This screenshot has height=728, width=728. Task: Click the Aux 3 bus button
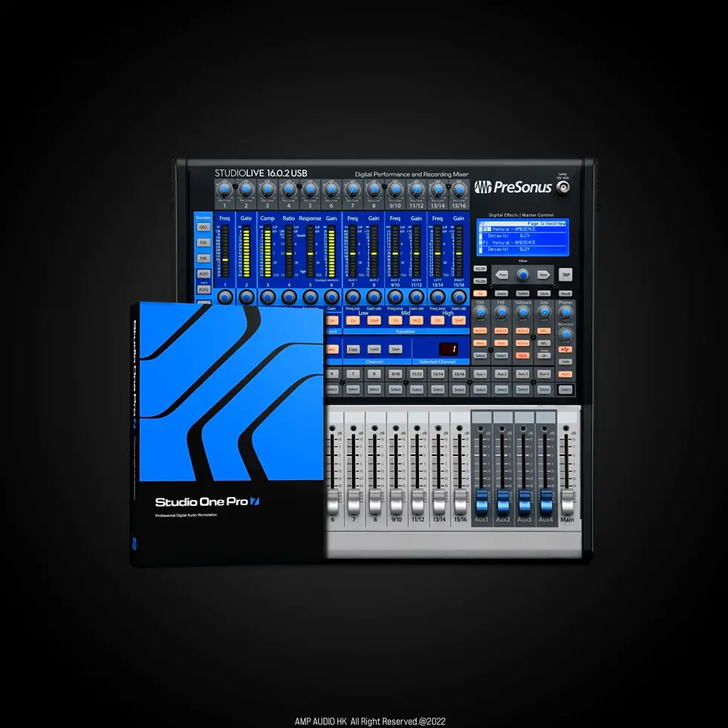pyautogui.click(x=522, y=374)
